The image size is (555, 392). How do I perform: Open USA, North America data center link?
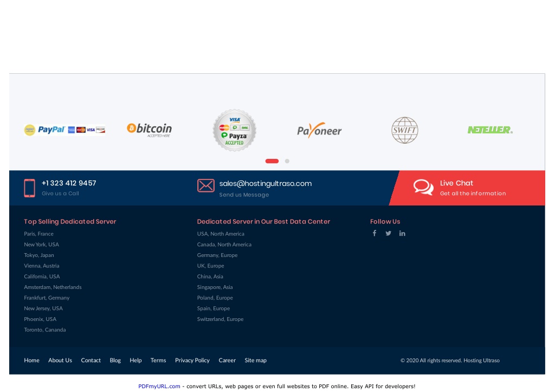tap(221, 234)
